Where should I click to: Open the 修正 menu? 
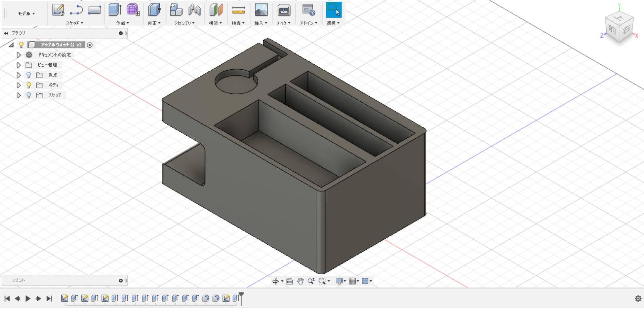154,23
